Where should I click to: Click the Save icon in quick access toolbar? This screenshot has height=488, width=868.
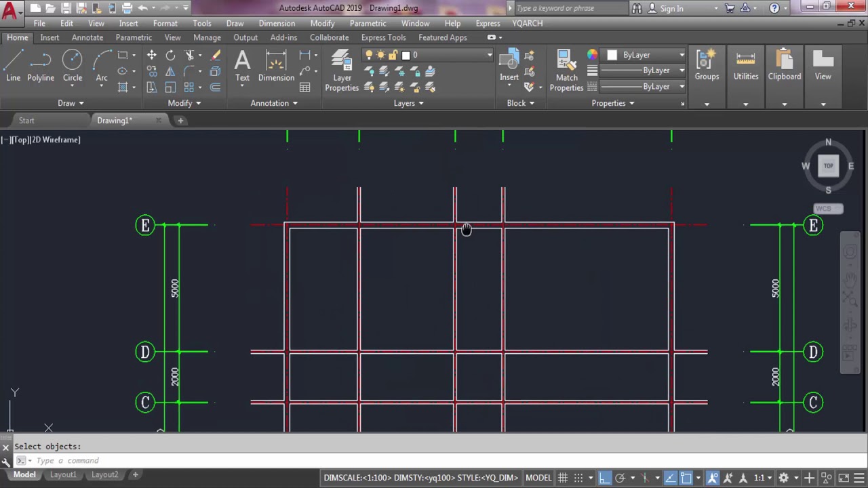click(x=66, y=8)
